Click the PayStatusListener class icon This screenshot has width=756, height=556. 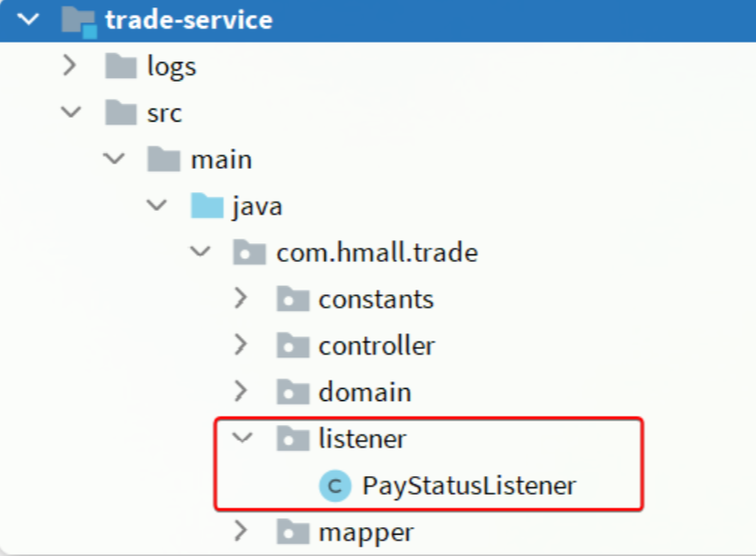[335, 485]
